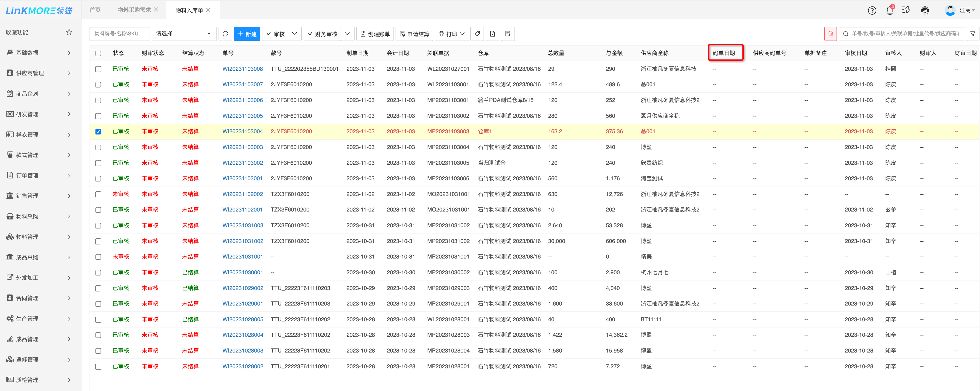Screen dimensions: 980x391
Task: Click the customer service headset icon
Action: click(925, 10)
